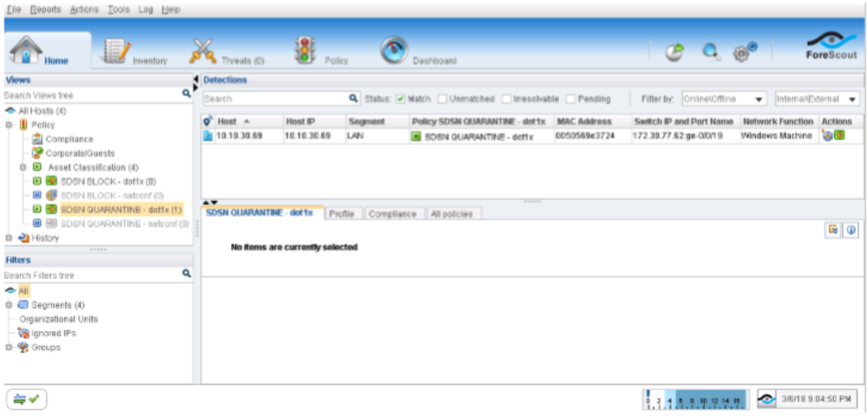The height and width of the screenshot is (420, 868).
Task: Select Asset Classification (4) policy
Action: (x=93, y=167)
